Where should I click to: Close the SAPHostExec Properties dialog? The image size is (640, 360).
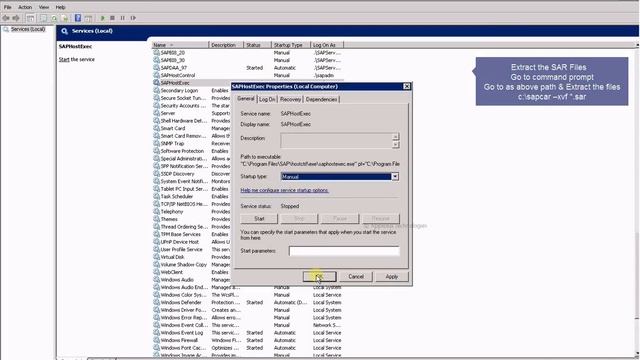click(x=407, y=86)
